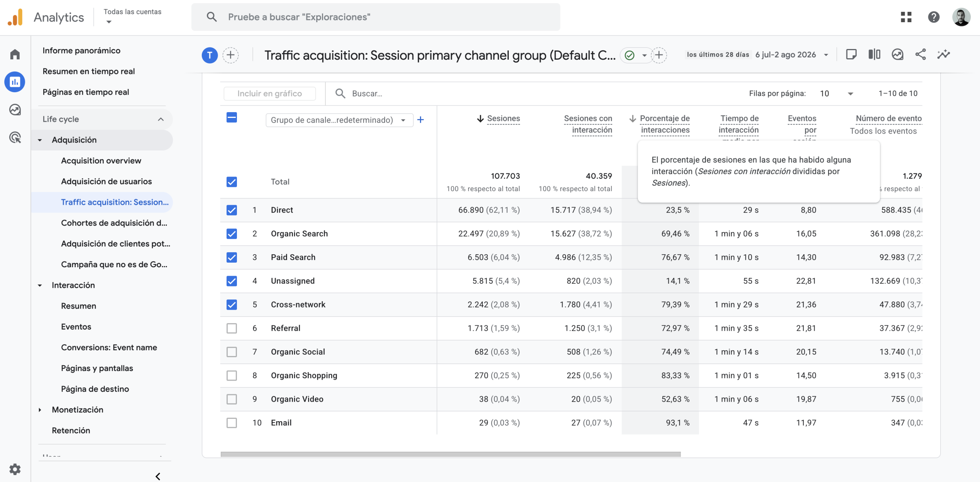
Task: Open Resumen en tiempo real
Action: [x=89, y=71]
